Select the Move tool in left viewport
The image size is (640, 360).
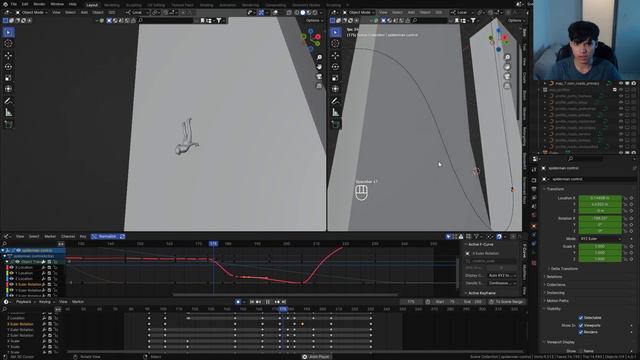8,56
